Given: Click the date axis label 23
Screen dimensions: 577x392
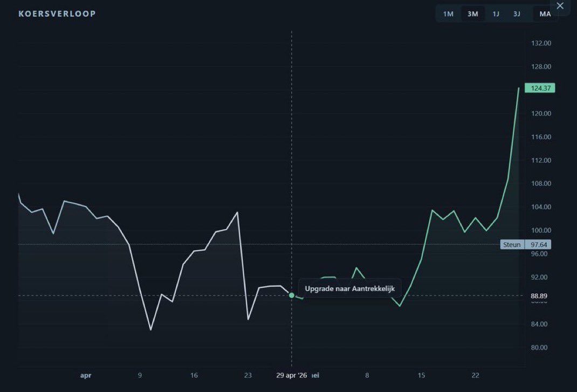Looking at the screenshot, I should click(248, 375).
